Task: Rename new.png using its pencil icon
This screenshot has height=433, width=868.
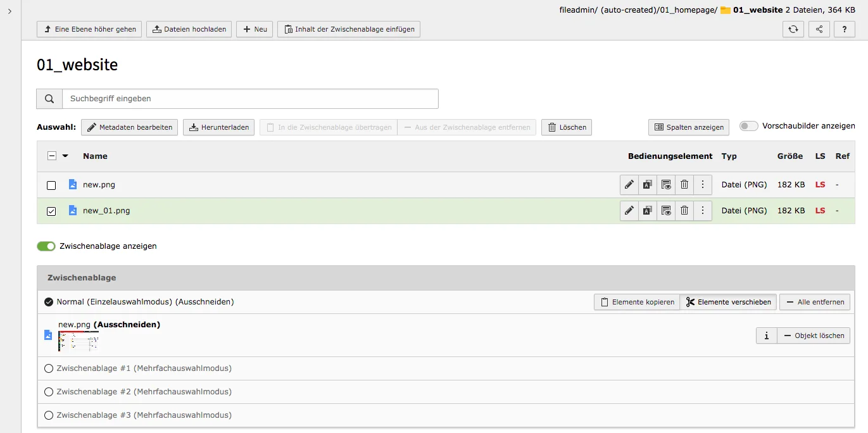Action: click(x=629, y=184)
